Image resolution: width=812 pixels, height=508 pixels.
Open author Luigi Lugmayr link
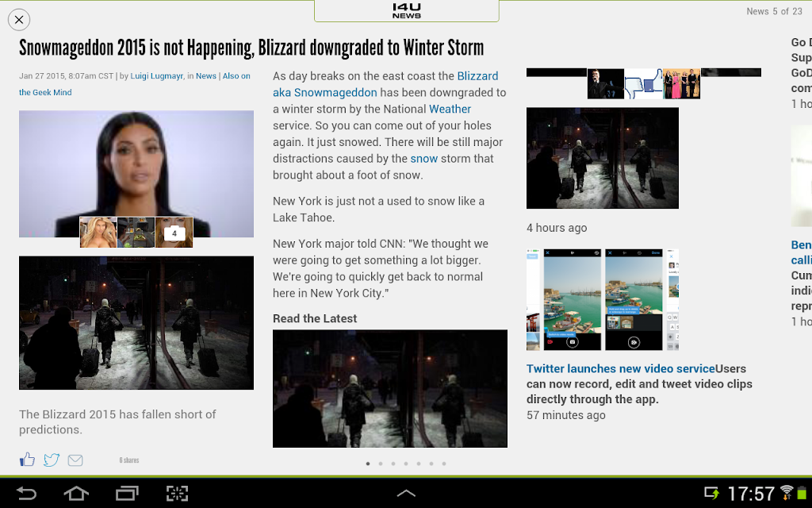tap(156, 75)
